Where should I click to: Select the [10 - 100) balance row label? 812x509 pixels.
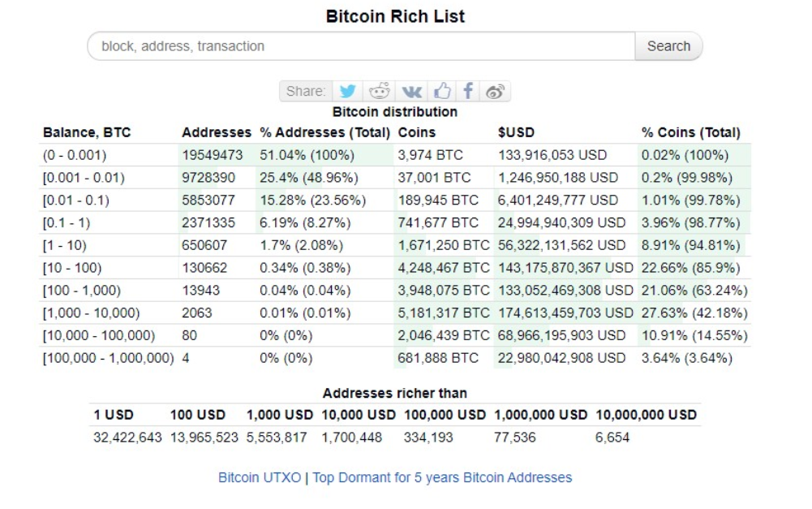tap(72, 268)
